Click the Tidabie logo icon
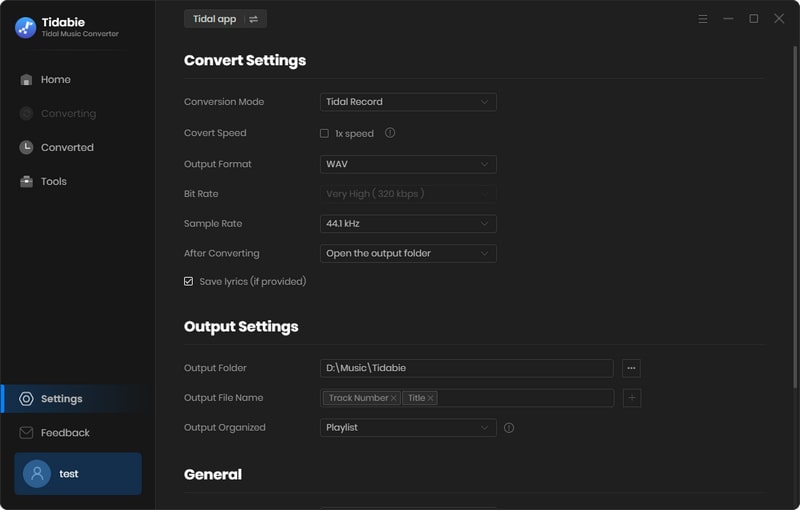800x510 pixels. pos(25,27)
